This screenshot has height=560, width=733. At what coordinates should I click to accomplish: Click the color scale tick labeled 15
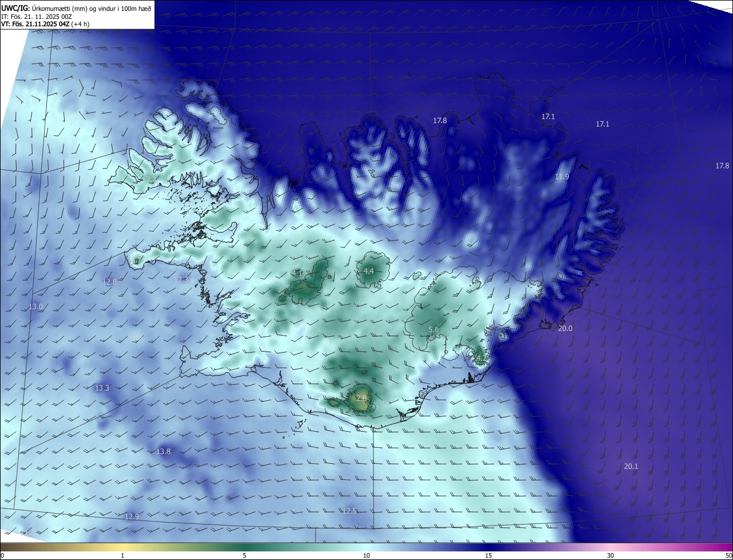pos(488,555)
